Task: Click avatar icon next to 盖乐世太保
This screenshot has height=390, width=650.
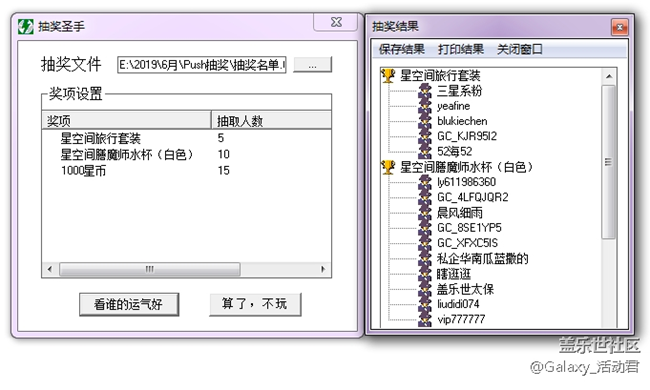Action: [x=425, y=289]
